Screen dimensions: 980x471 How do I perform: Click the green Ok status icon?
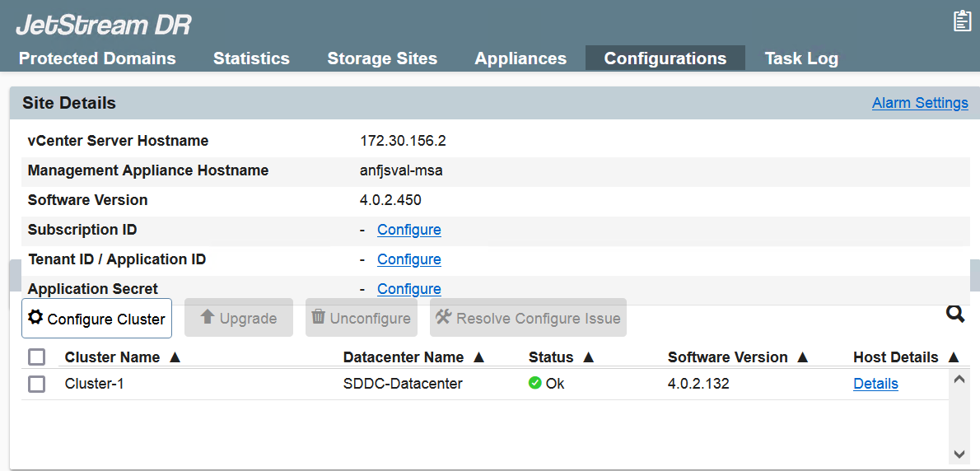click(x=535, y=383)
